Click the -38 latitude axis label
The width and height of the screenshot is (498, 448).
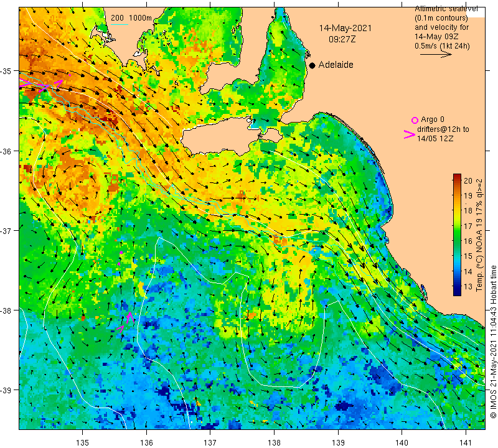pos(6,311)
